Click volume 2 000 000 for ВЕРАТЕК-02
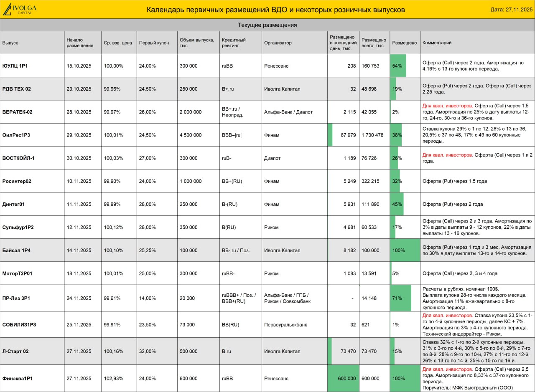 click(x=191, y=112)
